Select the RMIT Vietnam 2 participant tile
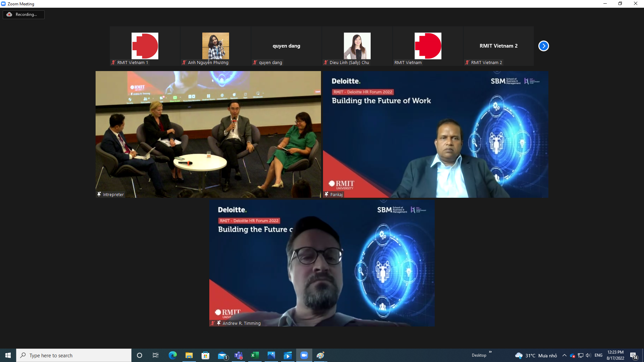The image size is (644, 362). tap(499, 46)
